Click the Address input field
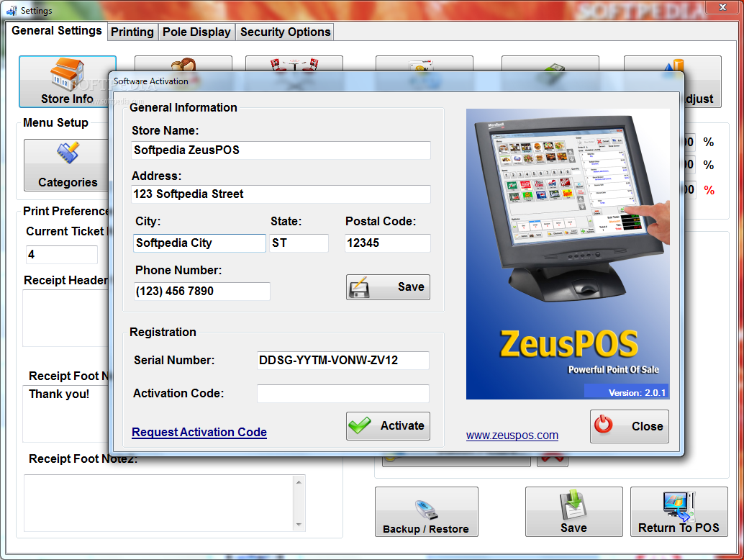 (281, 194)
